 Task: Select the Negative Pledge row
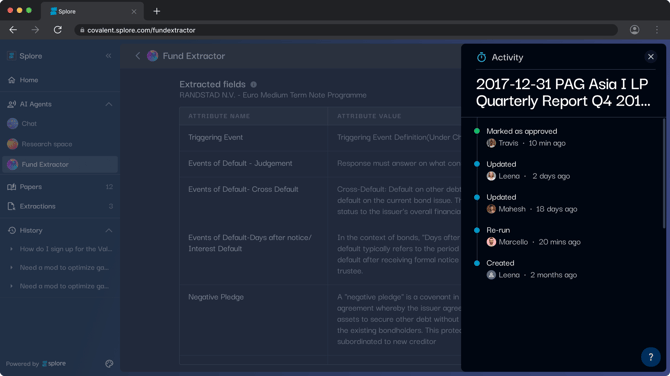click(320, 320)
